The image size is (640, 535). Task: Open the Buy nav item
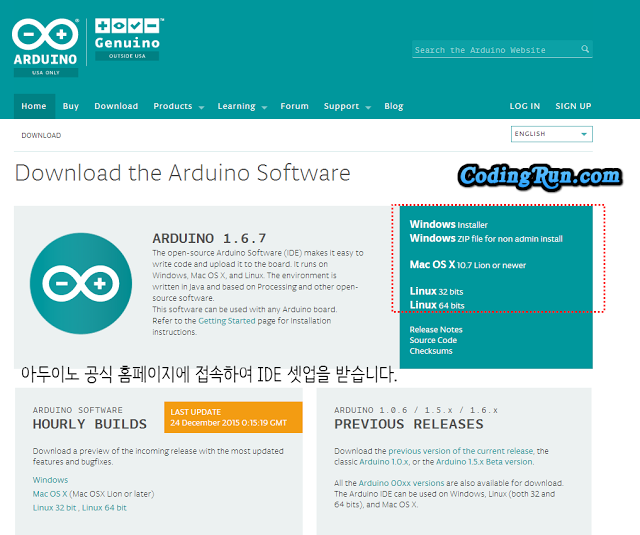click(71, 106)
